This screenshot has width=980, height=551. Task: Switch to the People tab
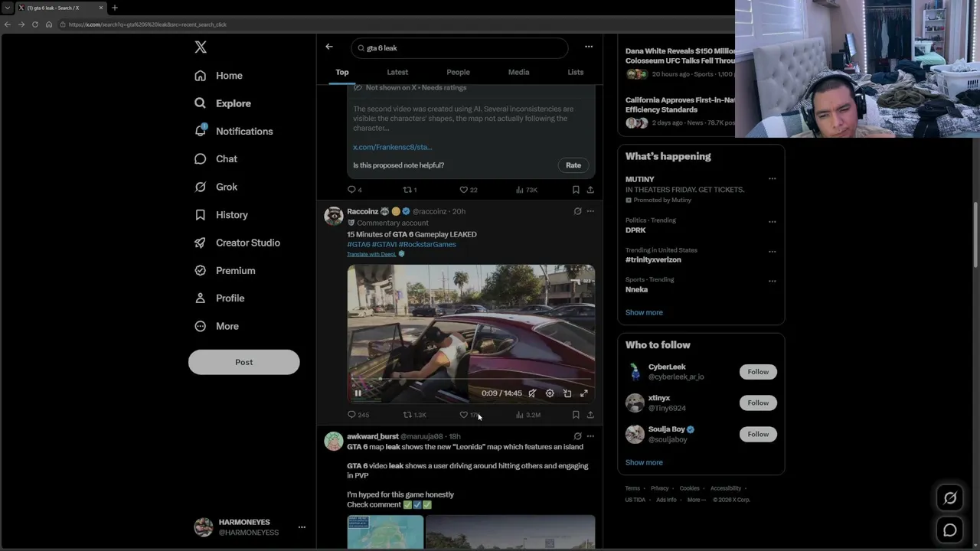click(458, 72)
